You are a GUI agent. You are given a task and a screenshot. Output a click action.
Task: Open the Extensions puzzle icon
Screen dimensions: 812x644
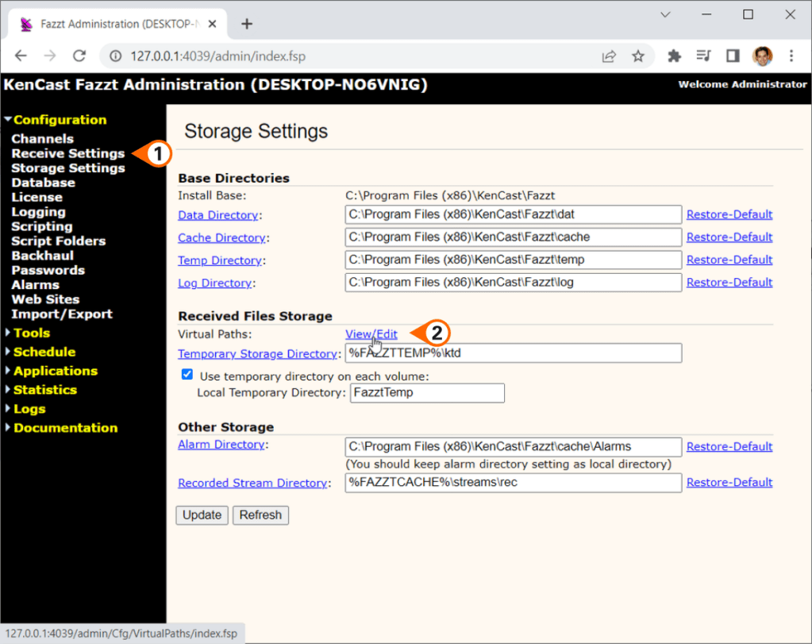click(x=674, y=56)
